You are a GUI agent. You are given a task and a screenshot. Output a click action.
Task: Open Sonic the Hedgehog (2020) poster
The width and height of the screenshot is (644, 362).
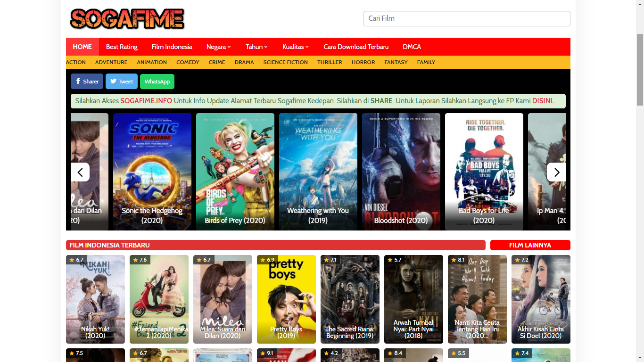[x=152, y=172]
